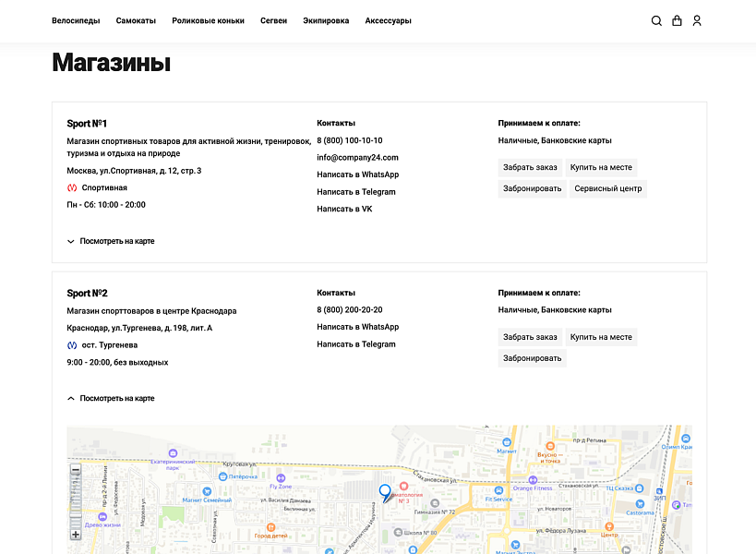Open the site search icon
756x554 pixels.
[656, 20]
